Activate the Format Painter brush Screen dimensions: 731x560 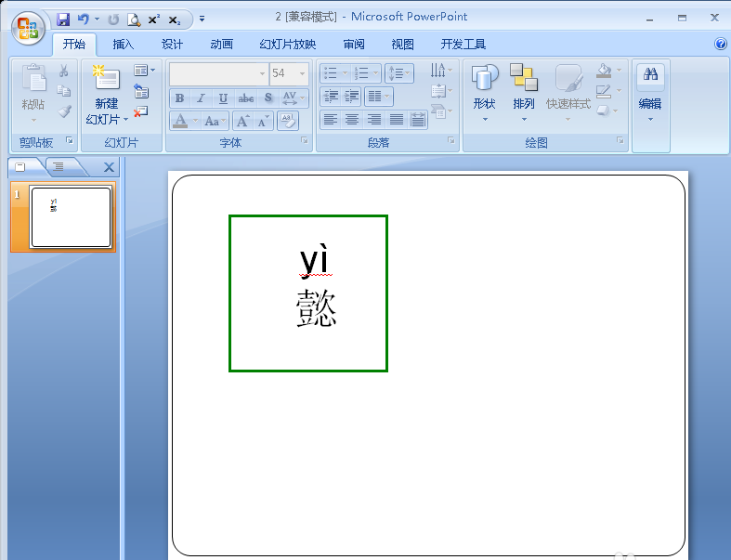point(64,111)
